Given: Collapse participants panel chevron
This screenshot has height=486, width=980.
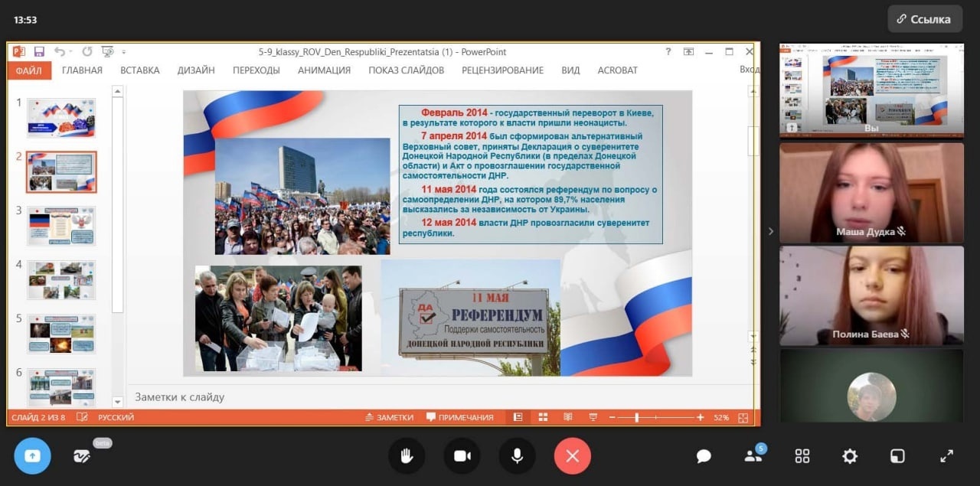Looking at the screenshot, I should pyautogui.click(x=770, y=231).
